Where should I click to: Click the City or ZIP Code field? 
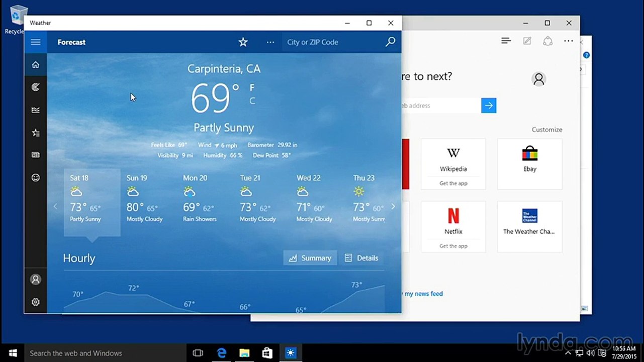332,42
